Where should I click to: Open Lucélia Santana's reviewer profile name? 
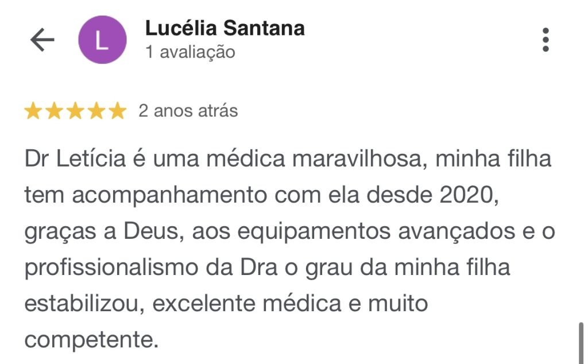[225, 28]
